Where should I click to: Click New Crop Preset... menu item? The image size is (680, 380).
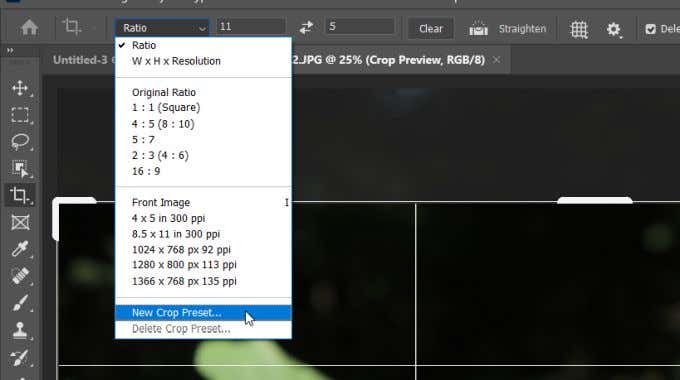pyautogui.click(x=203, y=313)
